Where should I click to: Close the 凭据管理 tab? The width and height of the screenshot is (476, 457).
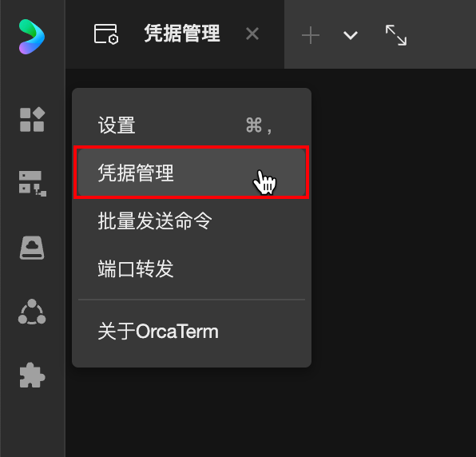252,34
